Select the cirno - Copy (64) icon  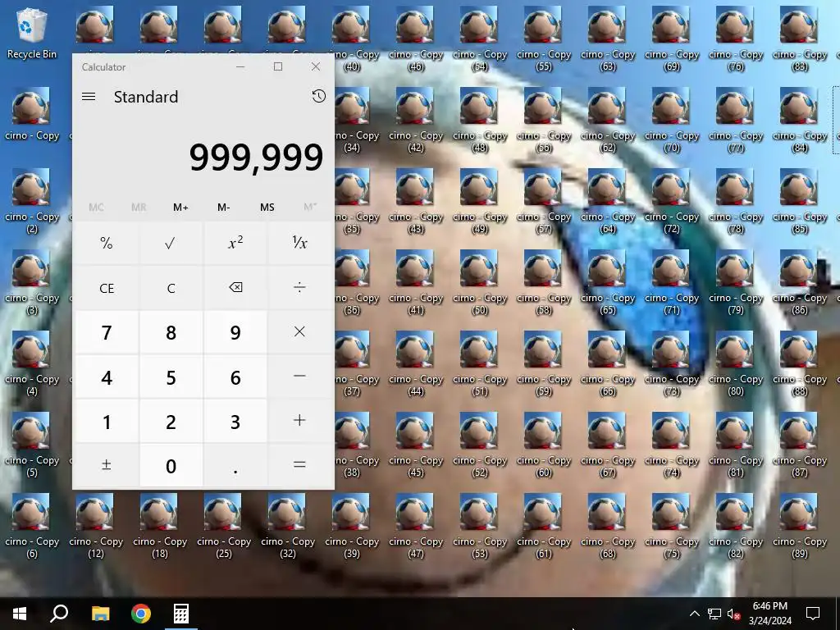[x=608, y=202]
